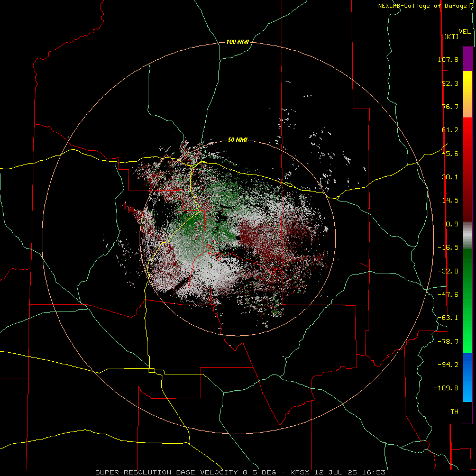
Task: Click the VEL legend heading
Action: tap(465, 32)
